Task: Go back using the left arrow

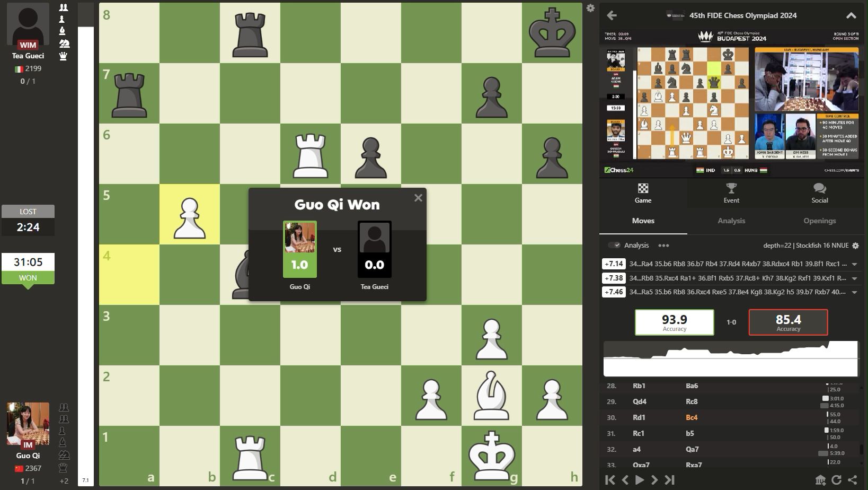Action: click(612, 15)
